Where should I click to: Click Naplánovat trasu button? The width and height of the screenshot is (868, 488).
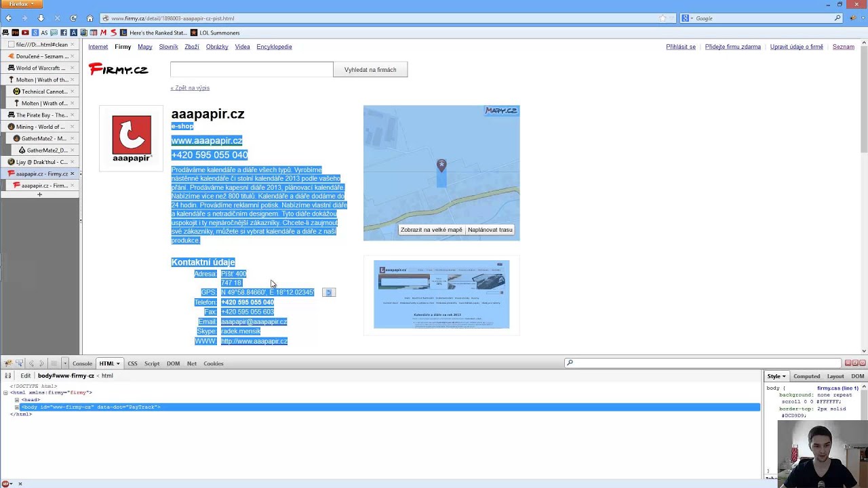pyautogui.click(x=490, y=230)
